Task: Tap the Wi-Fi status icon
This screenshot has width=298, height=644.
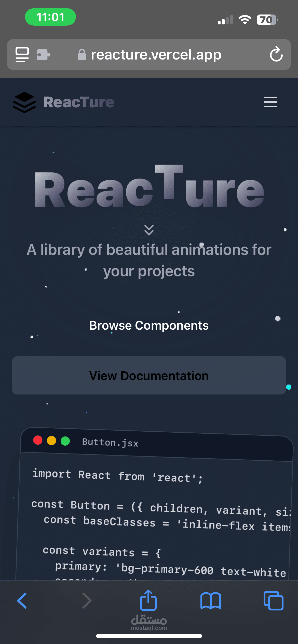Action: [245, 20]
